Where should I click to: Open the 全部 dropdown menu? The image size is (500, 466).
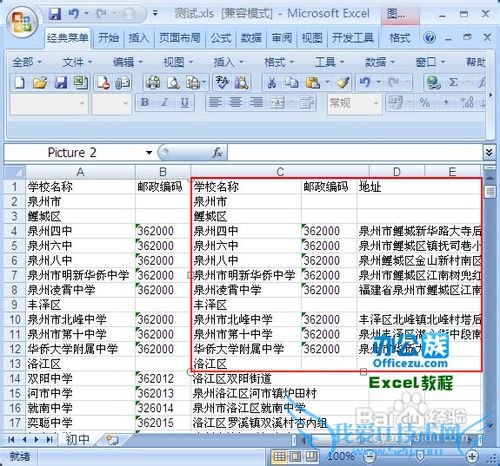pos(27,62)
